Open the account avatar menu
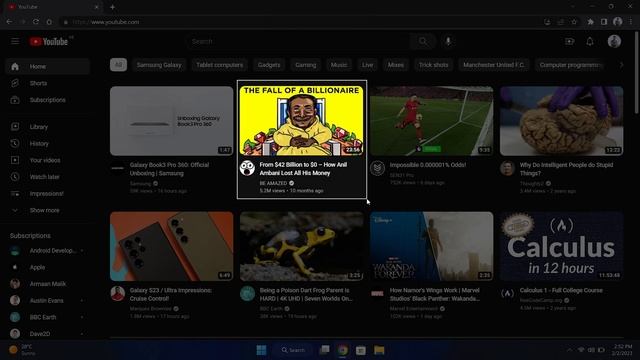The image size is (640, 360). pos(614,41)
